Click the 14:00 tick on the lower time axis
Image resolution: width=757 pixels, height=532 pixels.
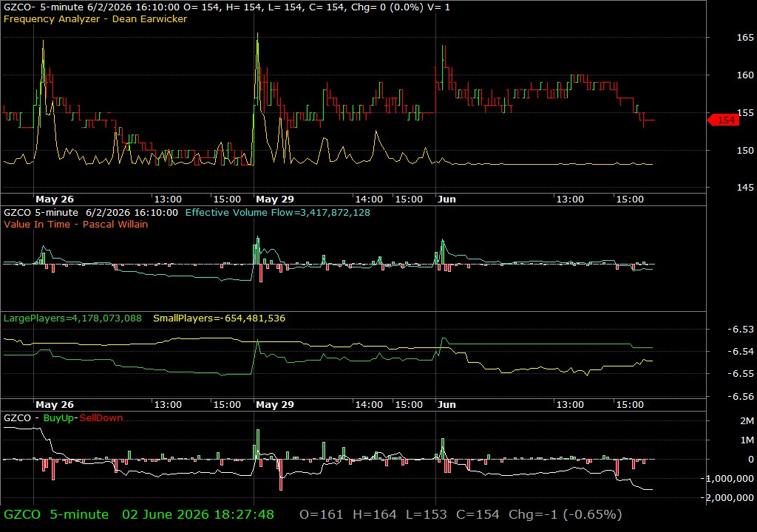370,405
